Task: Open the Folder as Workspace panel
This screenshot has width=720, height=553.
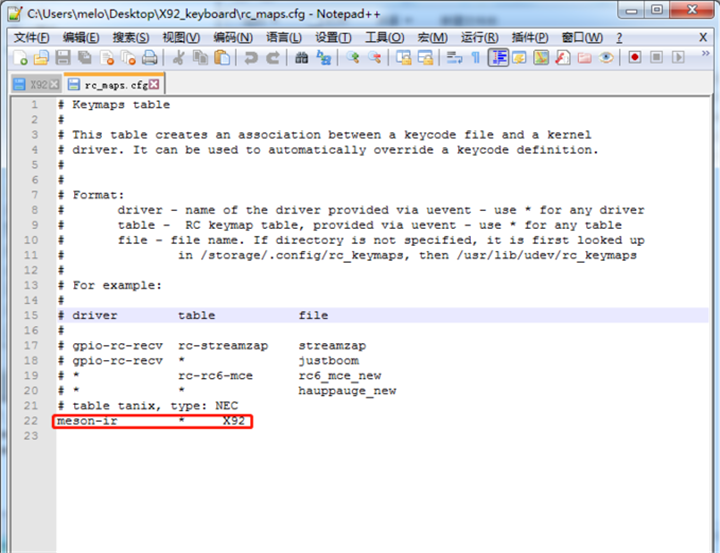Action: [584, 58]
